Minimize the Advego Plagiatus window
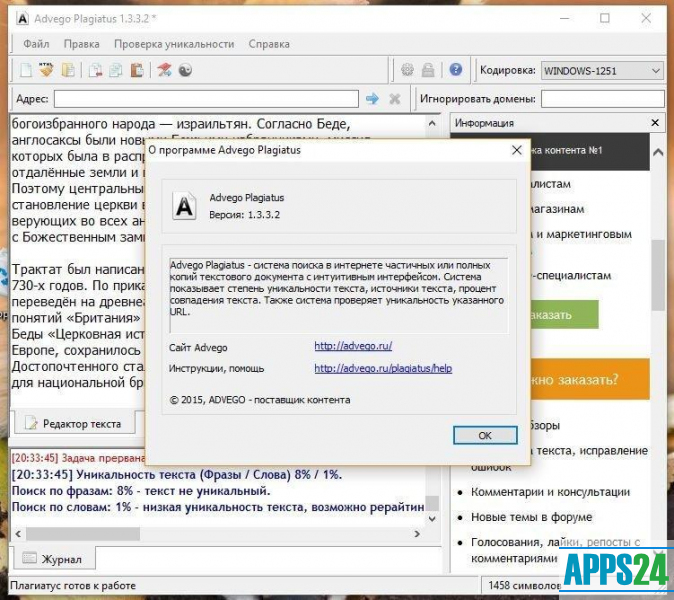This screenshot has width=674, height=600. click(565, 18)
